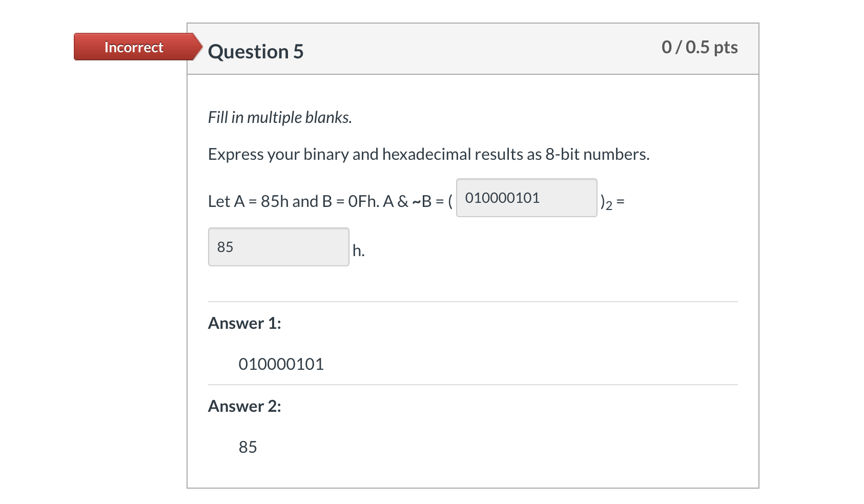Click the Answer 2 label

(245, 406)
